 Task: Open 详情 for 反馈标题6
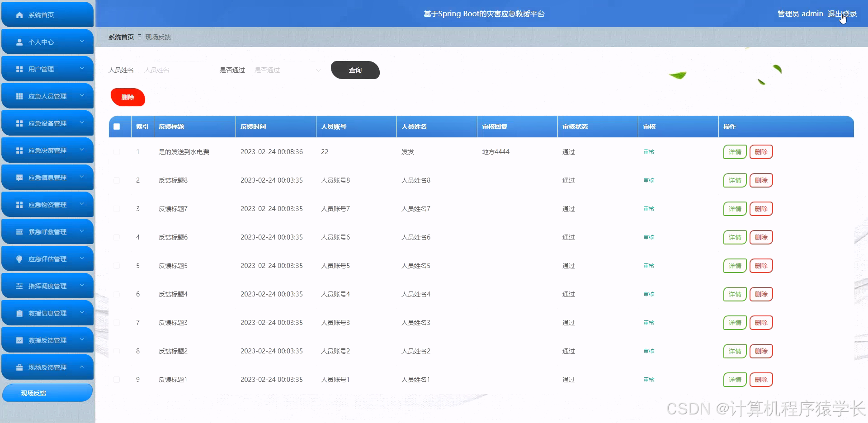735,237
